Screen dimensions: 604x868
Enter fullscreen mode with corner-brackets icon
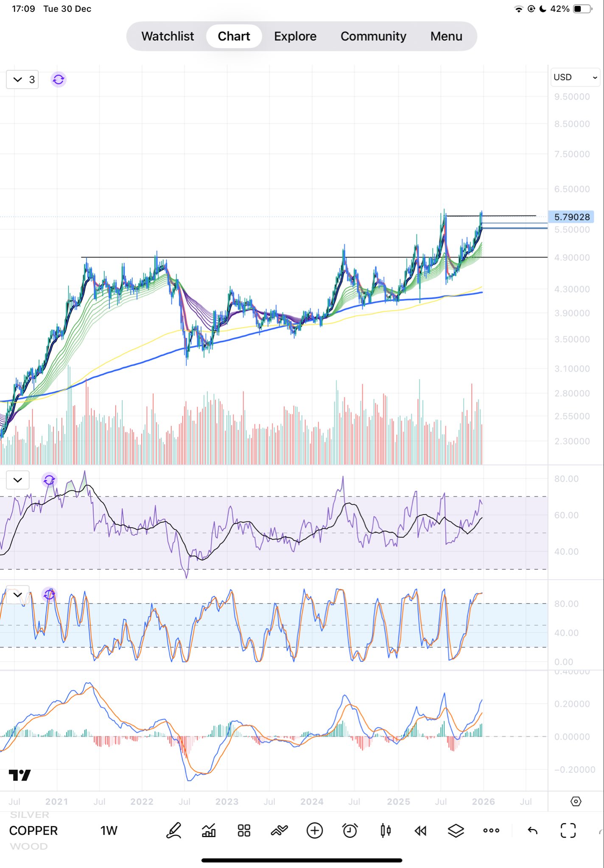[x=568, y=830]
